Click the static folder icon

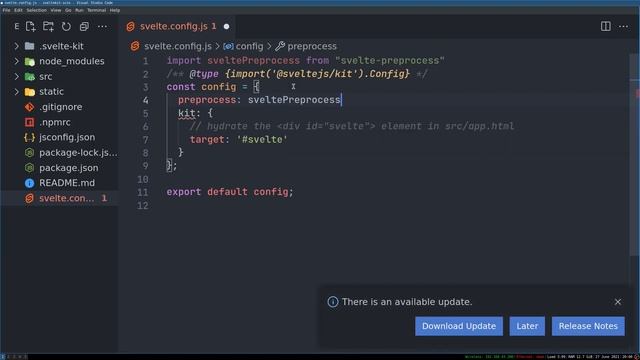[29, 92]
